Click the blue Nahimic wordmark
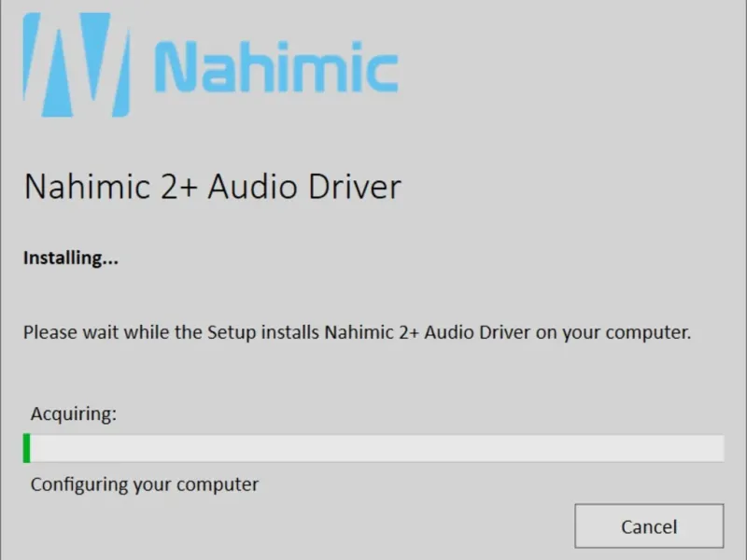This screenshot has width=747, height=560. coord(275,68)
